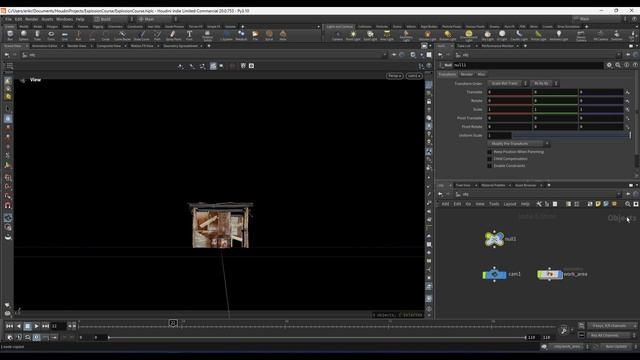Viewport: 640px width, 360px height.
Task: Click the parameter search magnifier icon
Action: [x=618, y=65]
